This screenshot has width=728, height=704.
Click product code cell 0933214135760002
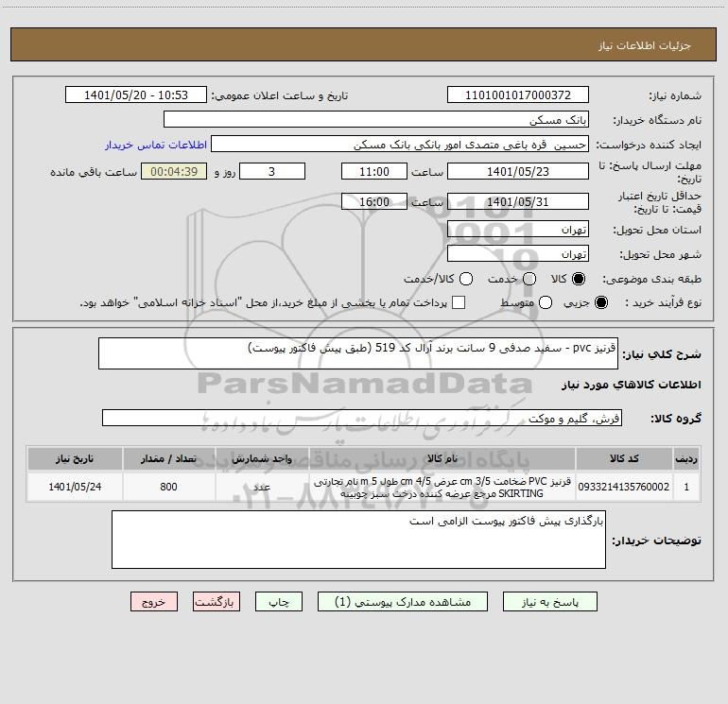click(x=624, y=487)
